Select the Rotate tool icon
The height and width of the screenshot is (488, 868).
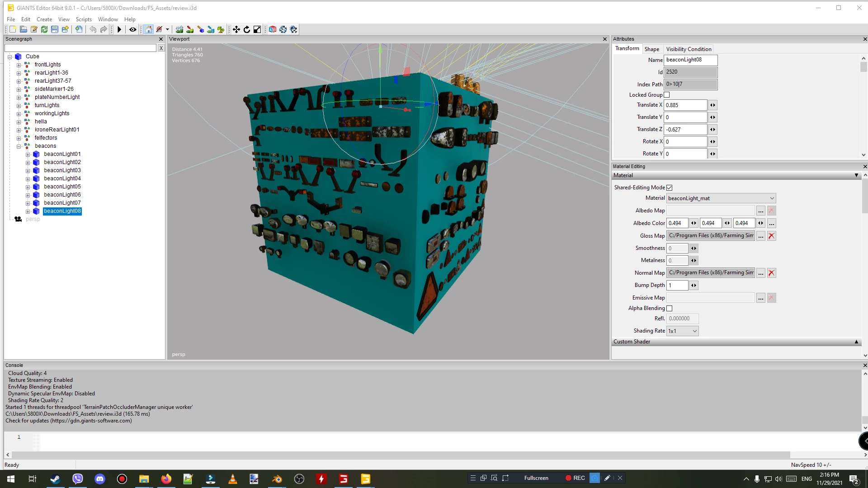(x=247, y=29)
